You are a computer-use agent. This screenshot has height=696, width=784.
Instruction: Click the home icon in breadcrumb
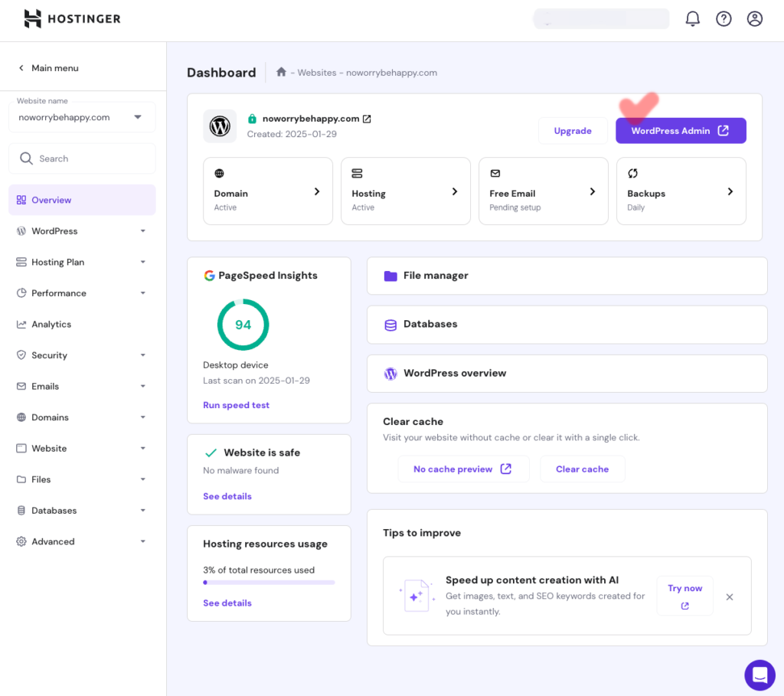click(x=281, y=72)
